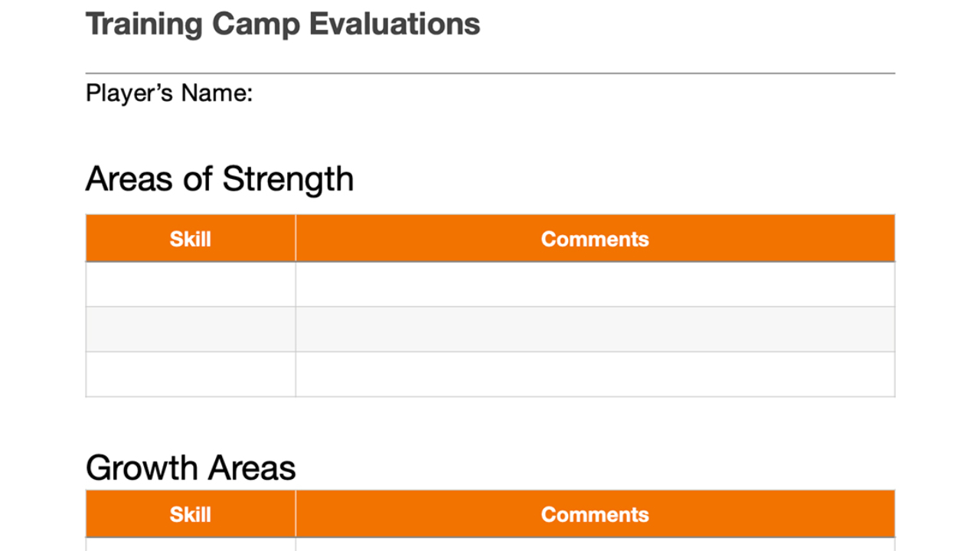Image resolution: width=980 pixels, height=551 pixels.
Task: Click the Growth Areas heading
Action: click(191, 468)
